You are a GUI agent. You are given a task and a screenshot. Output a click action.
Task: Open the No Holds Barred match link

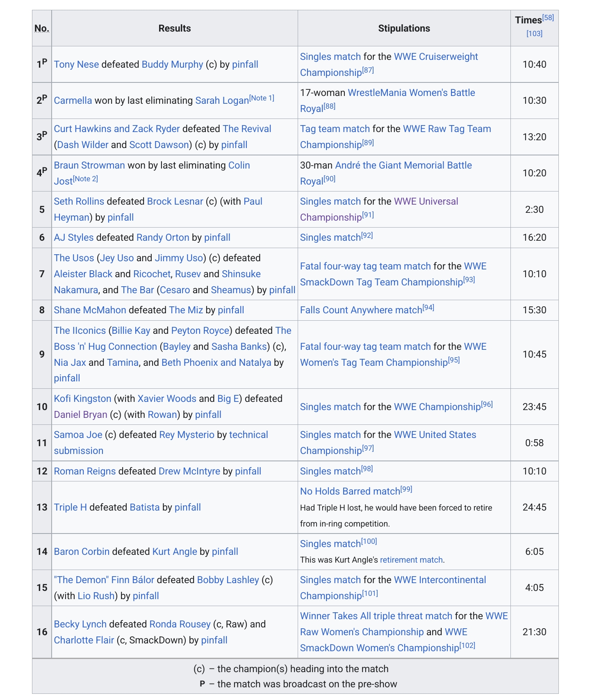coord(350,491)
